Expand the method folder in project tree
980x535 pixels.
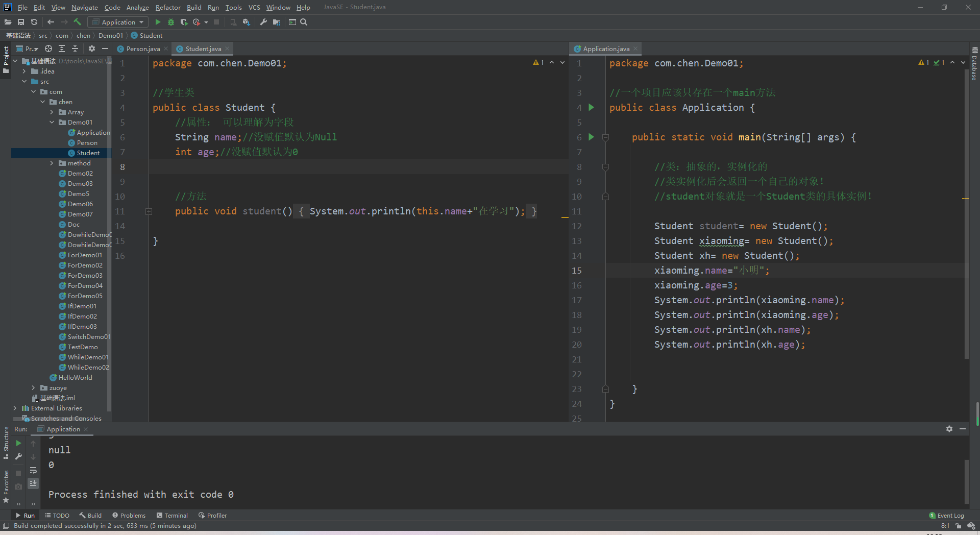[52, 163]
